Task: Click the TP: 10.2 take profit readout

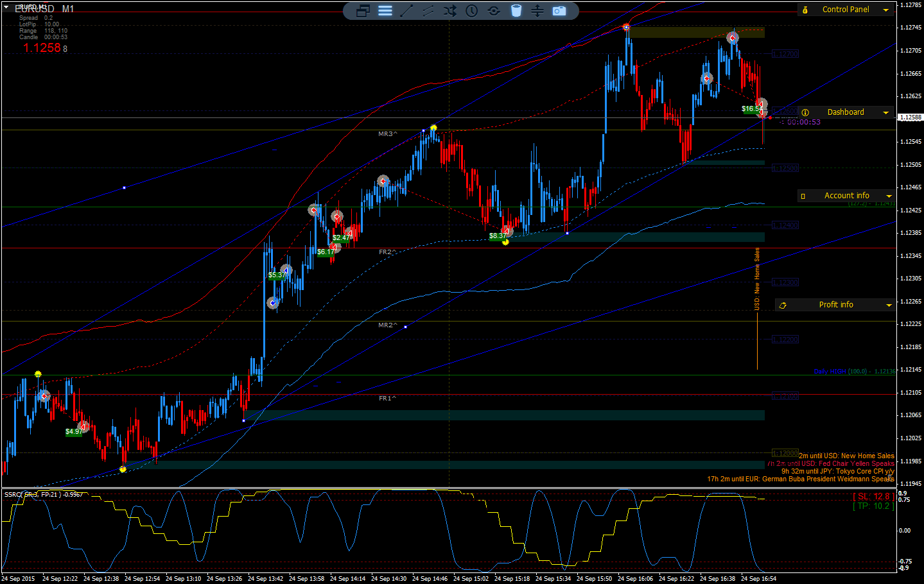Action: click(x=873, y=506)
